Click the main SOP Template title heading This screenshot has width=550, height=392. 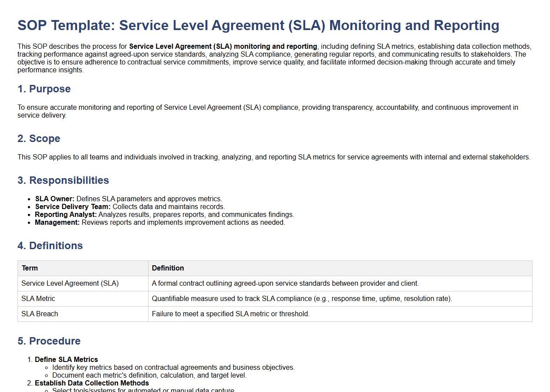tap(258, 25)
